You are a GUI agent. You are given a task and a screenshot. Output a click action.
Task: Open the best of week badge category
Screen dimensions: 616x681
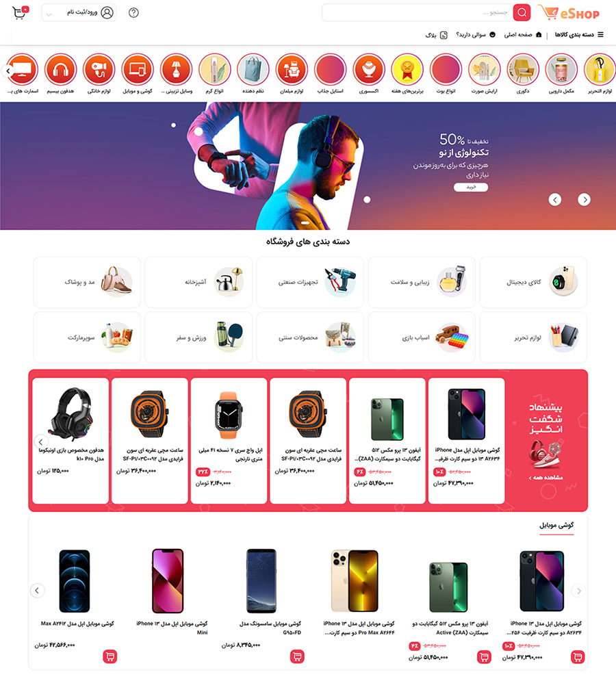407,70
